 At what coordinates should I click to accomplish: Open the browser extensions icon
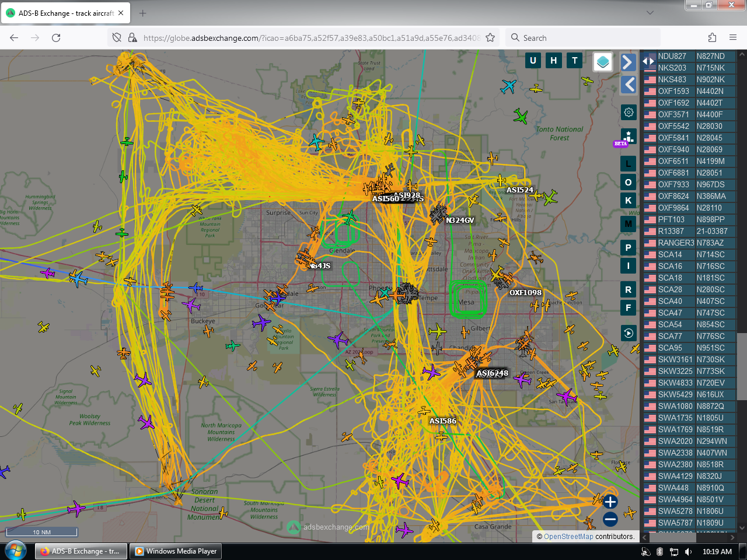coord(712,37)
